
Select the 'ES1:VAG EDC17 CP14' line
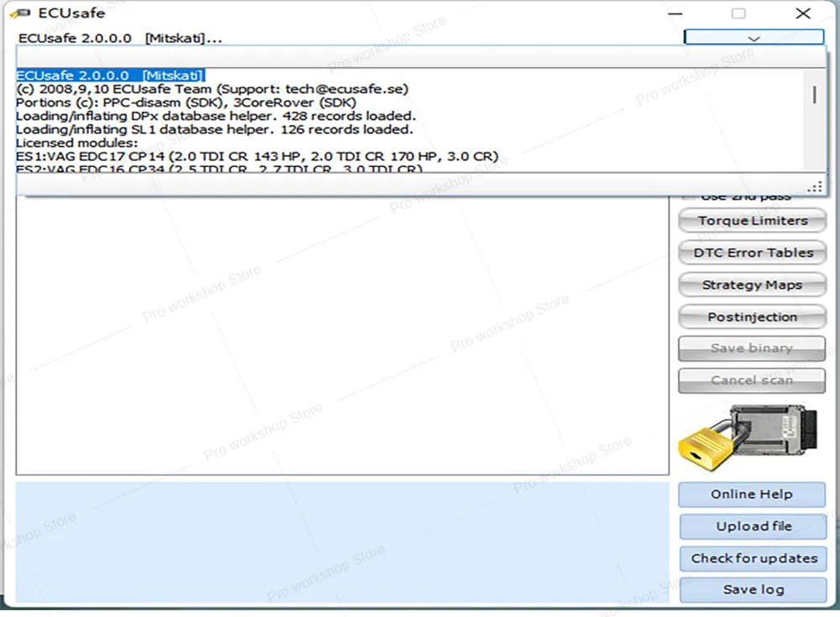pyautogui.click(x=257, y=156)
